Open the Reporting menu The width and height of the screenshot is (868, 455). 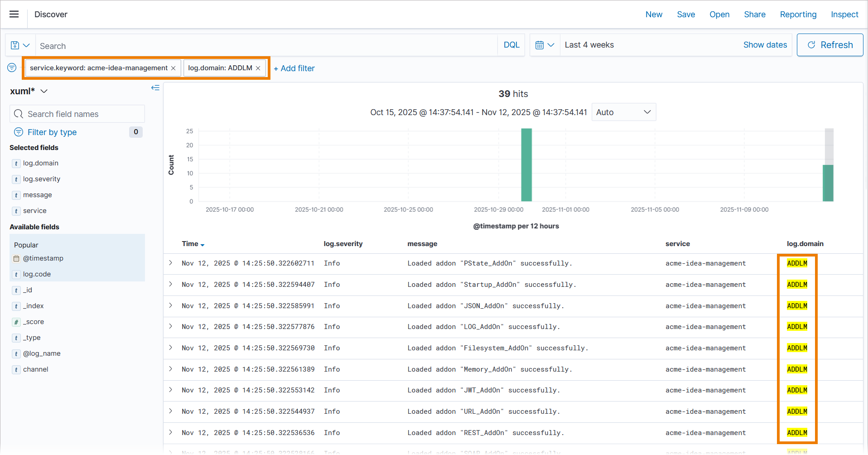tap(798, 15)
